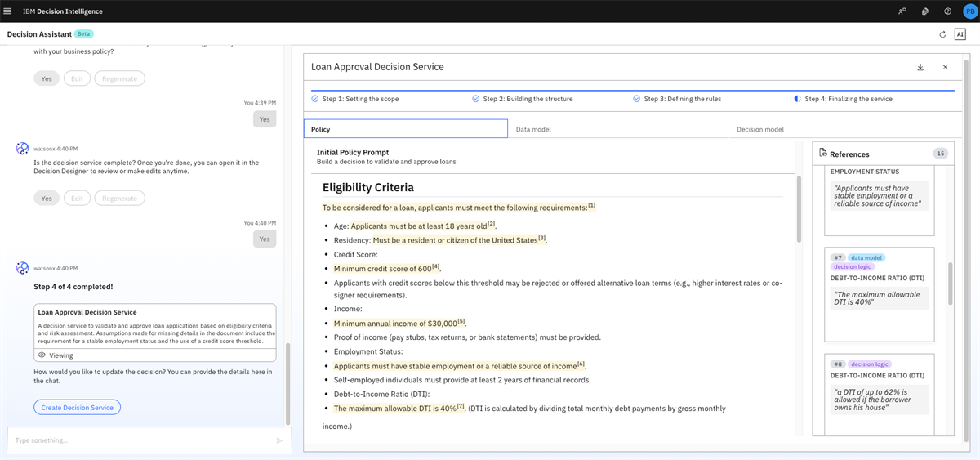Click reference marker [3] after residency requirement
This screenshot has width=980, height=460.
tap(541, 238)
